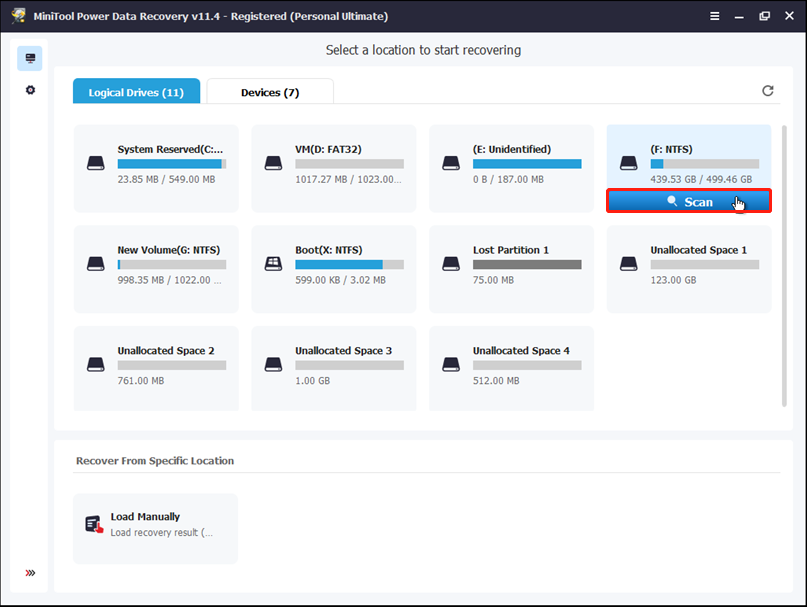Click Lost Partition 1 label
The image size is (807, 607).
click(511, 250)
